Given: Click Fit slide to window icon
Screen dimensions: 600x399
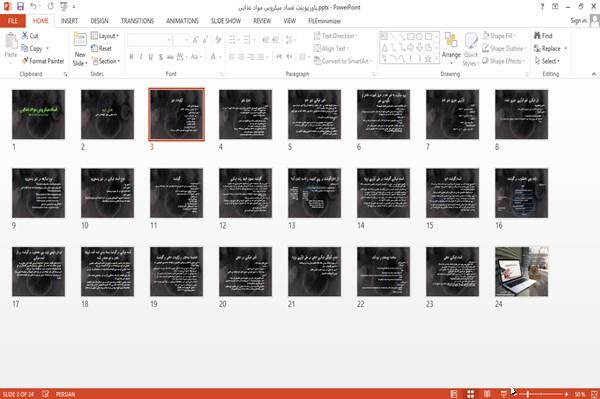Looking at the screenshot, I should click(594, 394).
